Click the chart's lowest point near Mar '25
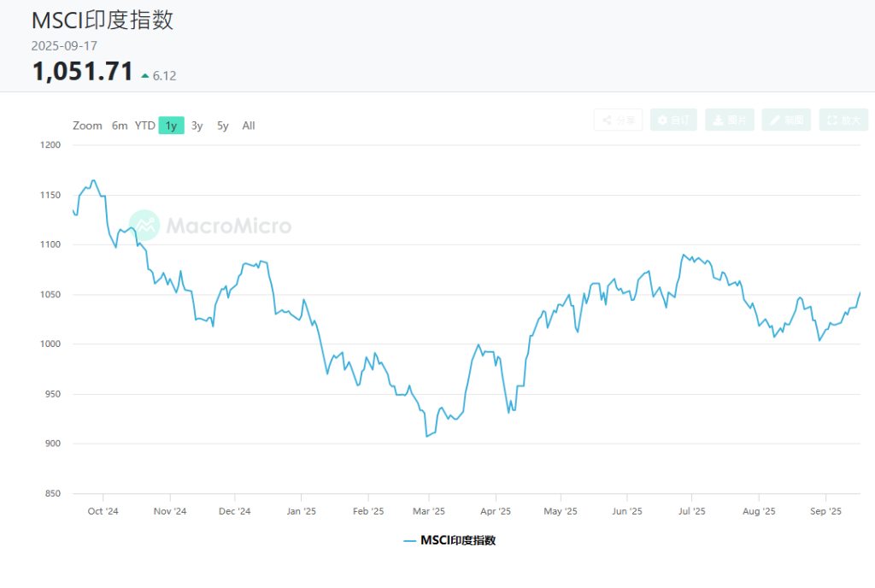The height and width of the screenshot is (588, 875). [426, 436]
